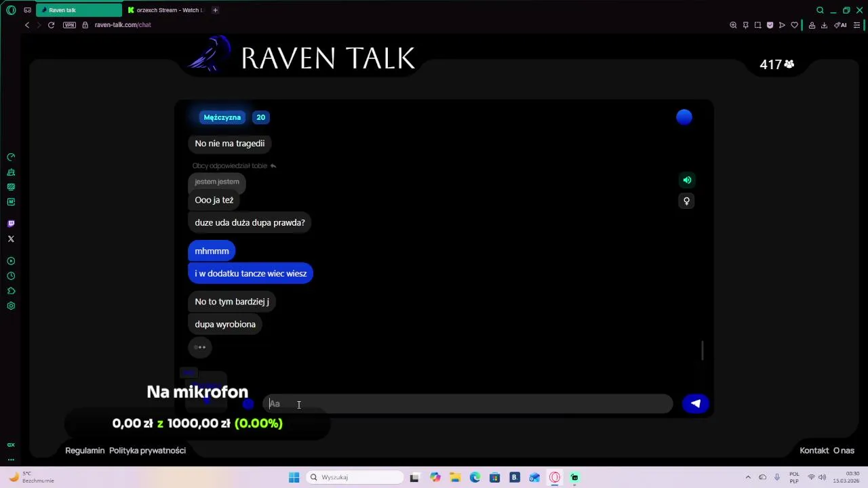Open the sidebar player icon
This screenshot has width=868, height=488.
[11, 261]
